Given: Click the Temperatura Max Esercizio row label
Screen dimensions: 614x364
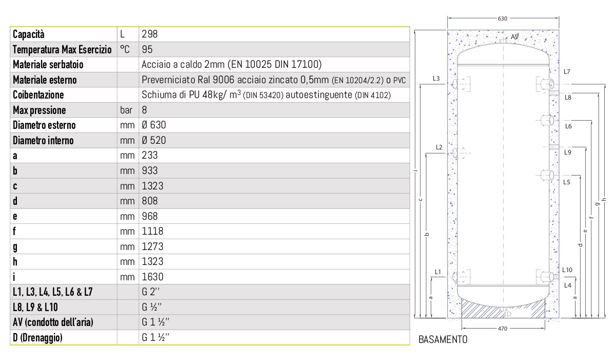Looking at the screenshot, I should 62,50.
